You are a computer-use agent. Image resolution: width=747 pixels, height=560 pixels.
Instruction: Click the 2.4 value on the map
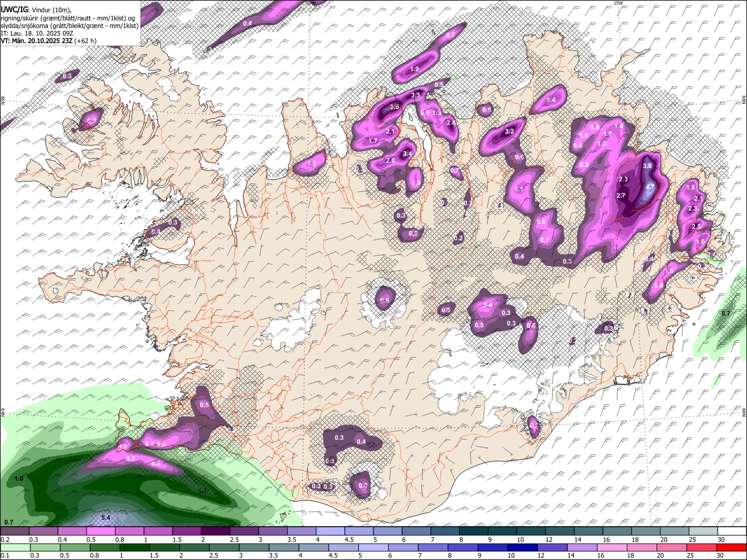(451, 123)
